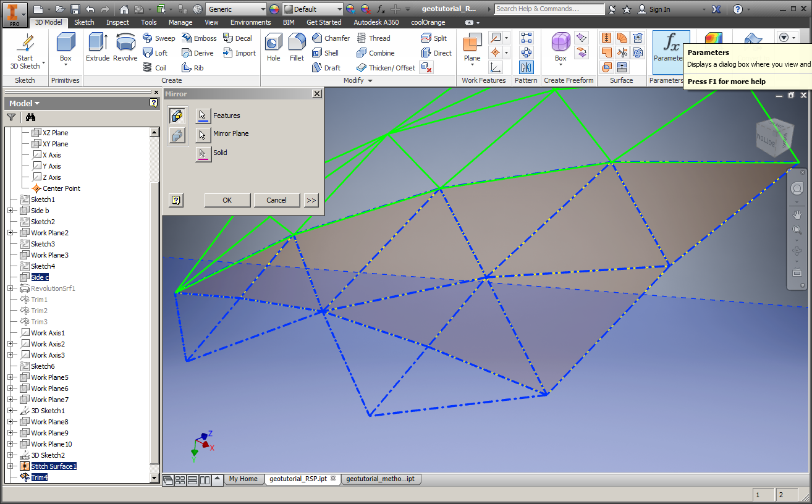Click the Trim surface scissors icon
Screen dimensions: 812x504
coord(622,53)
